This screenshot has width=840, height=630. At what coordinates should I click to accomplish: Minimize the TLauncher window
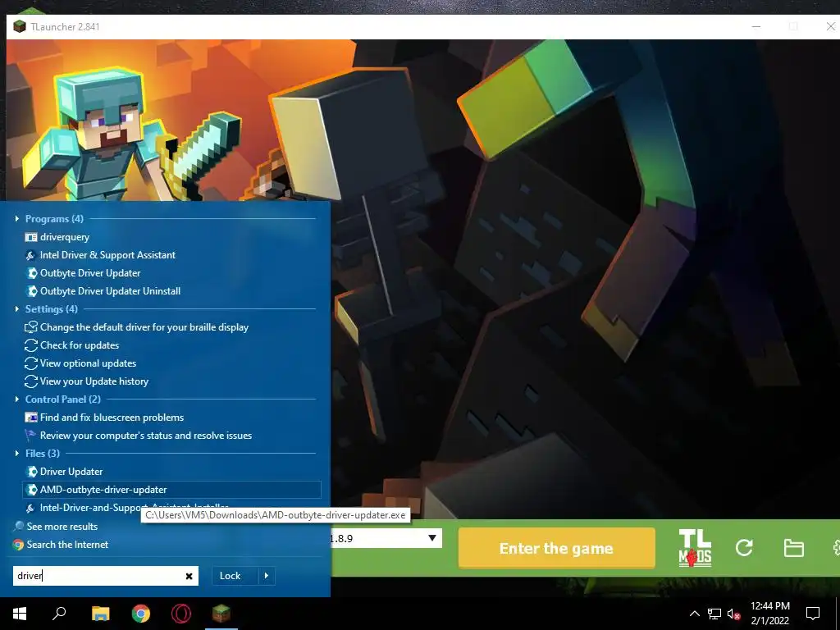click(x=756, y=26)
